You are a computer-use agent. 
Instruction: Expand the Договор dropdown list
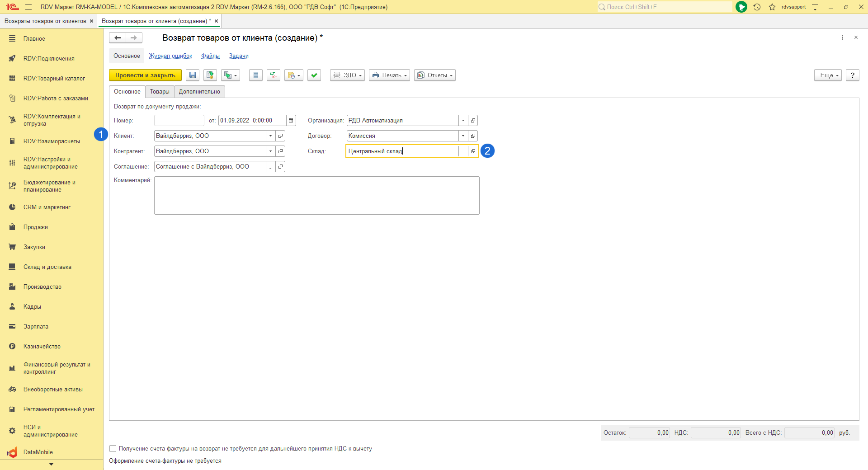pyautogui.click(x=463, y=136)
